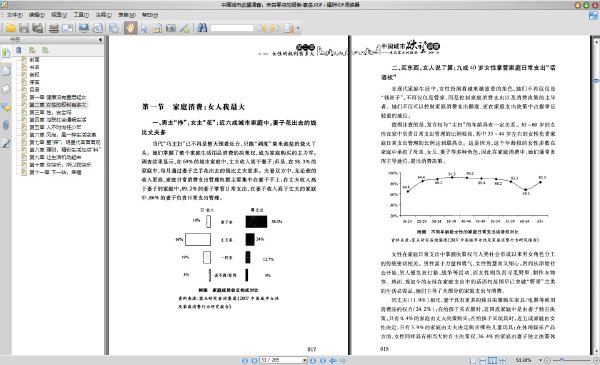Image resolution: width=600 pixels, height=365 pixels.
Task: Go to next page button
Action: (313, 360)
